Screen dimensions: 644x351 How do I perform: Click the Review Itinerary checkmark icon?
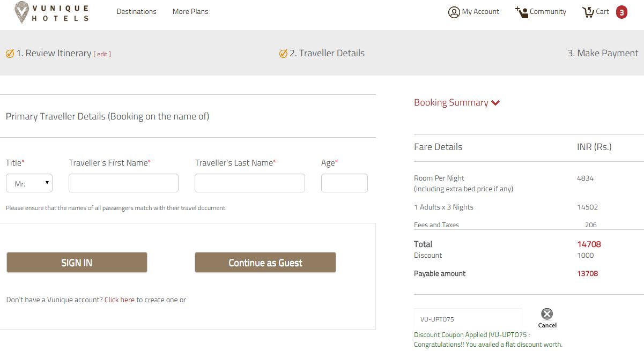pos(10,54)
